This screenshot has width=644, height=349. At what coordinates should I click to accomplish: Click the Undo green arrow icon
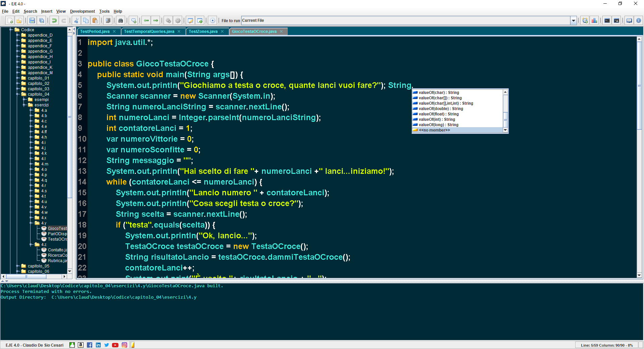(54, 21)
